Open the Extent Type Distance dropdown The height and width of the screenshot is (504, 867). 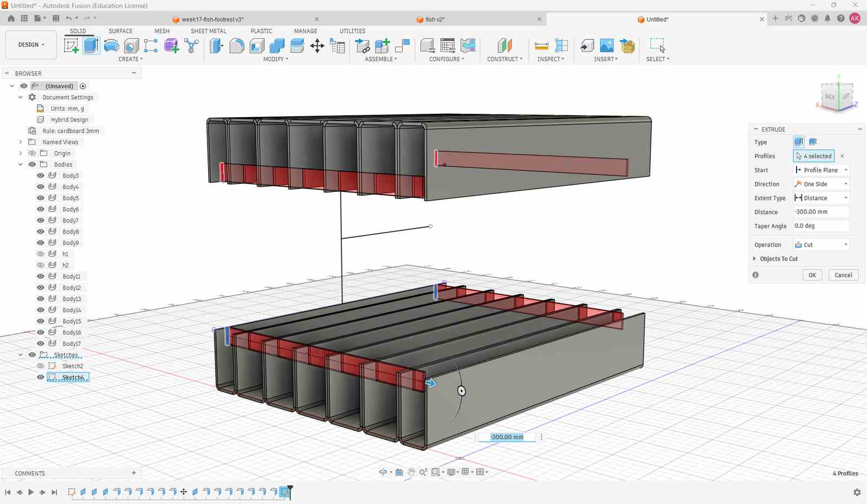coord(821,198)
